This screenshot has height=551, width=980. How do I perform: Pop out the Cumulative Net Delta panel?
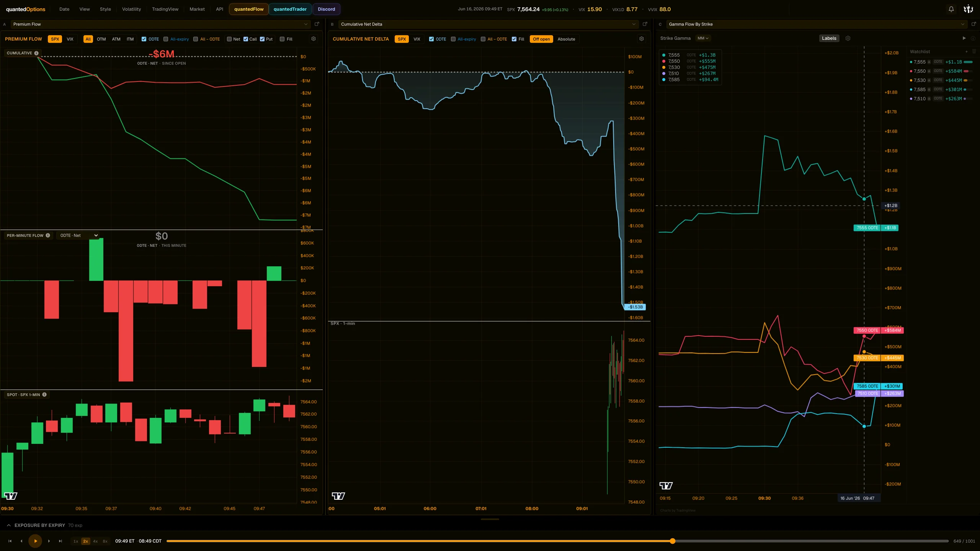point(645,24)
